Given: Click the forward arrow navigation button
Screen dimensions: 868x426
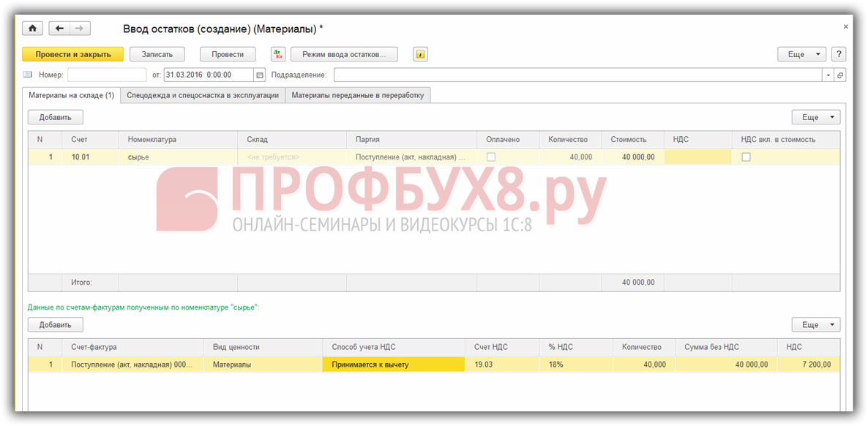Looking at the screenshot, I should (x=80, y=29).
